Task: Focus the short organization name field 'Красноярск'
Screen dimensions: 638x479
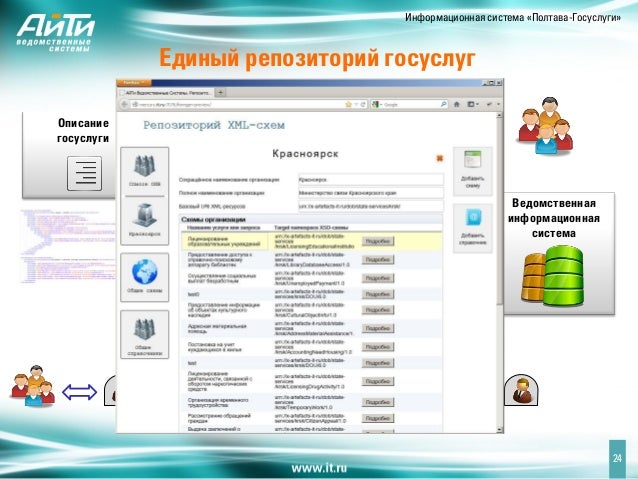Action: coord(371,179)
